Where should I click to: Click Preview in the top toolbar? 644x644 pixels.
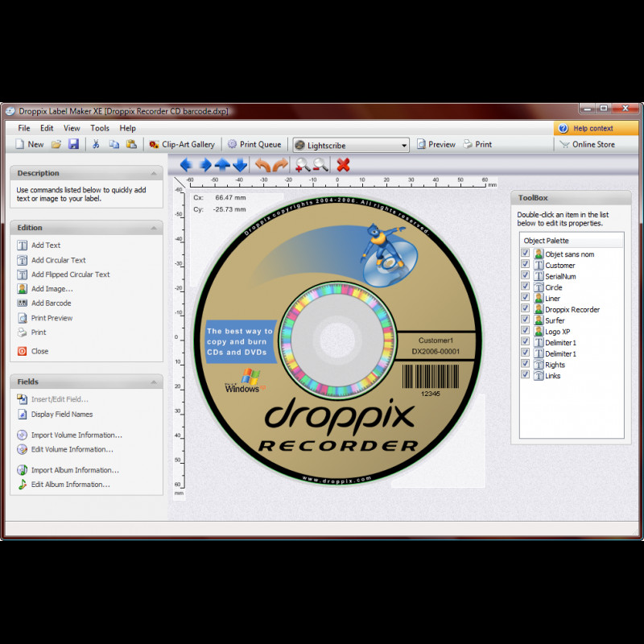point(436,145)
